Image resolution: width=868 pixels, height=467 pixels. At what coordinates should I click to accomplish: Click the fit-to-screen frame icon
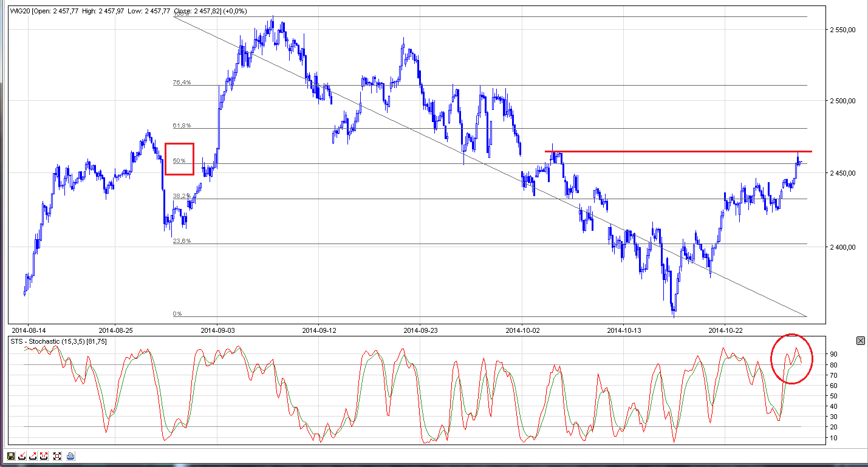(58, 455)
